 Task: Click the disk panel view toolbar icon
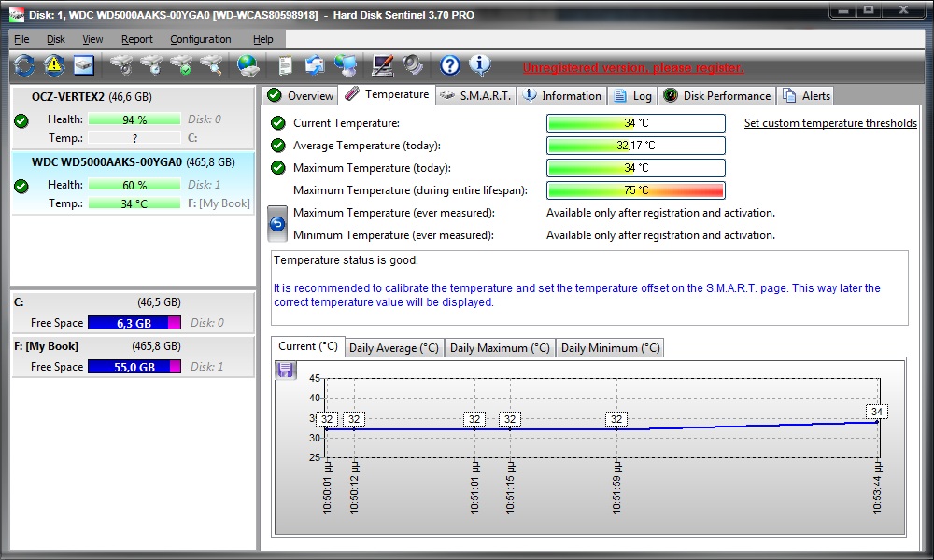point(84,65)
